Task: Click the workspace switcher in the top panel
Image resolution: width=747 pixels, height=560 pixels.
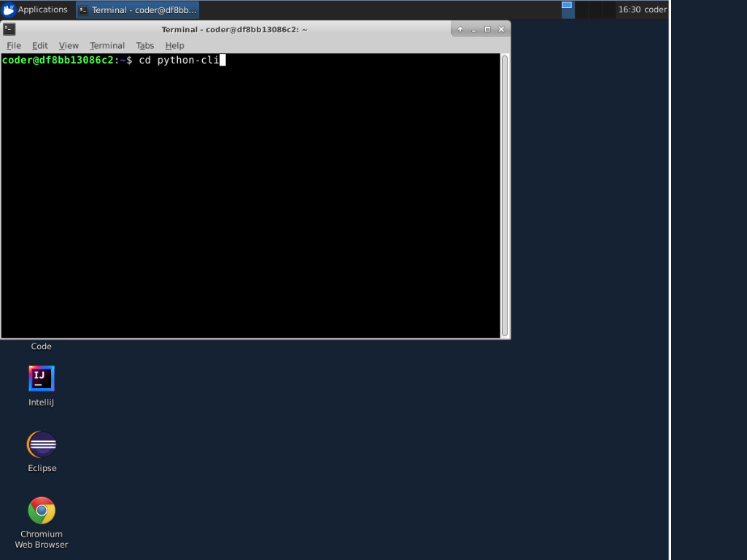Action: pyautogui.click(x=567, y=9)
